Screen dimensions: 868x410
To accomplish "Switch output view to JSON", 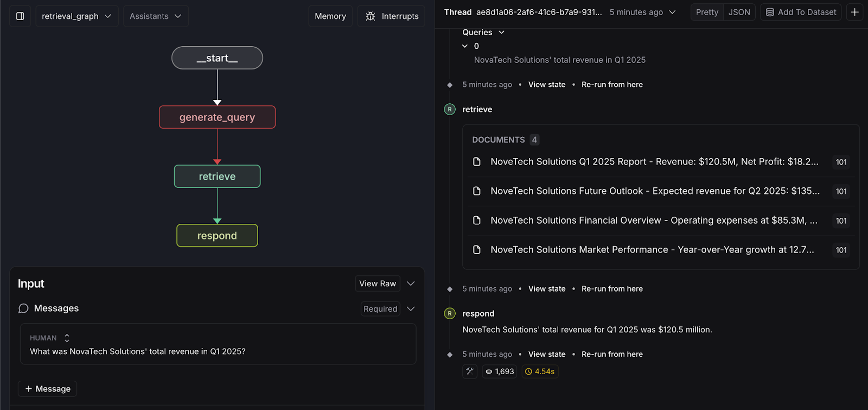I will click(739, 12).
